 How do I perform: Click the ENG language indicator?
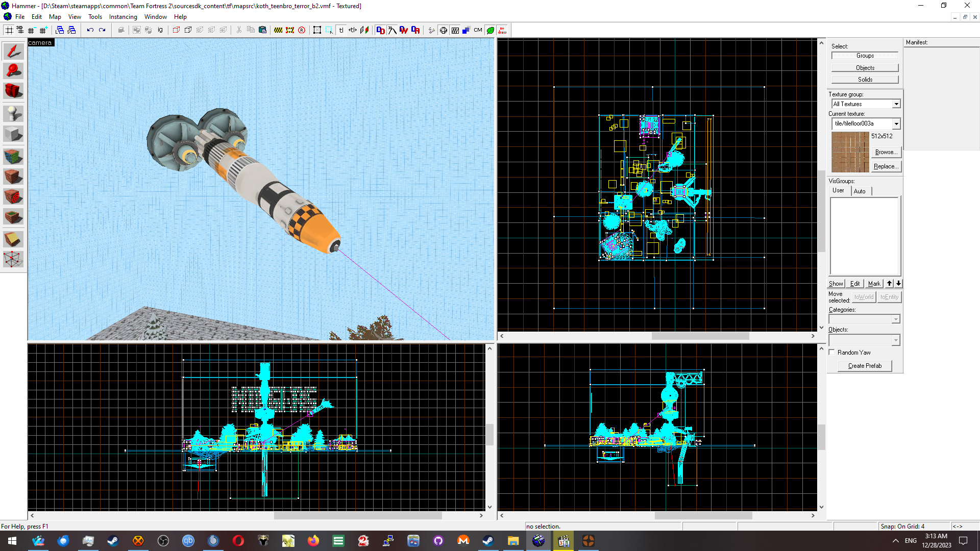[x=911, y=541]
